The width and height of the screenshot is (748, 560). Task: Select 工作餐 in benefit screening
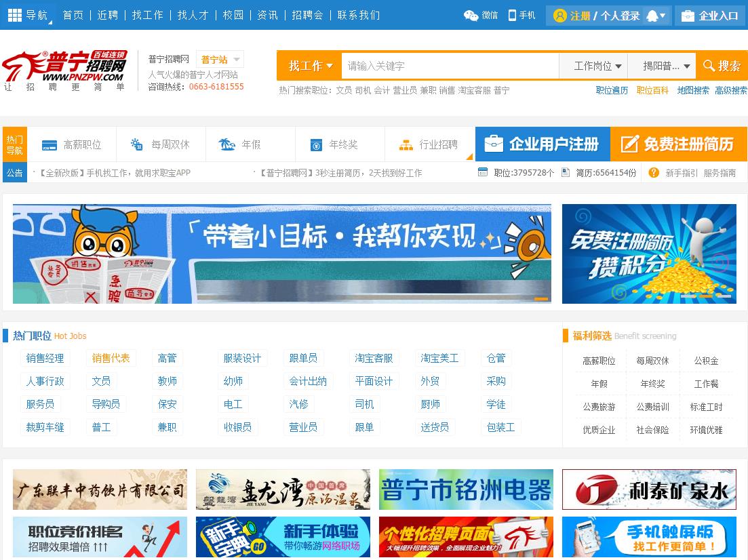[706, 384]
